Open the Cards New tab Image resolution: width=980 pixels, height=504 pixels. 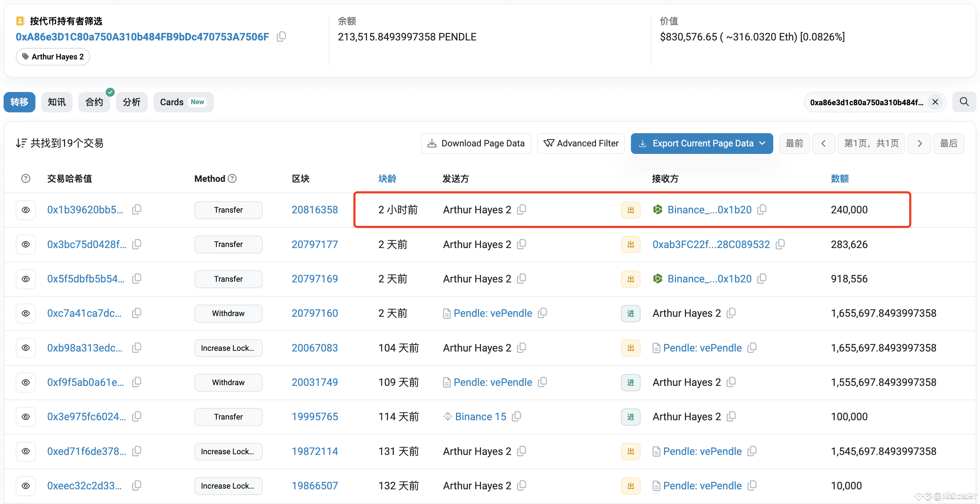click(183, 102)
